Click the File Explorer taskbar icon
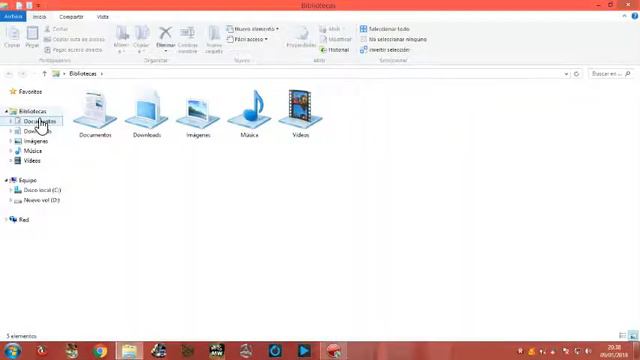Screen dimensions: 640x360 point(129,351)
